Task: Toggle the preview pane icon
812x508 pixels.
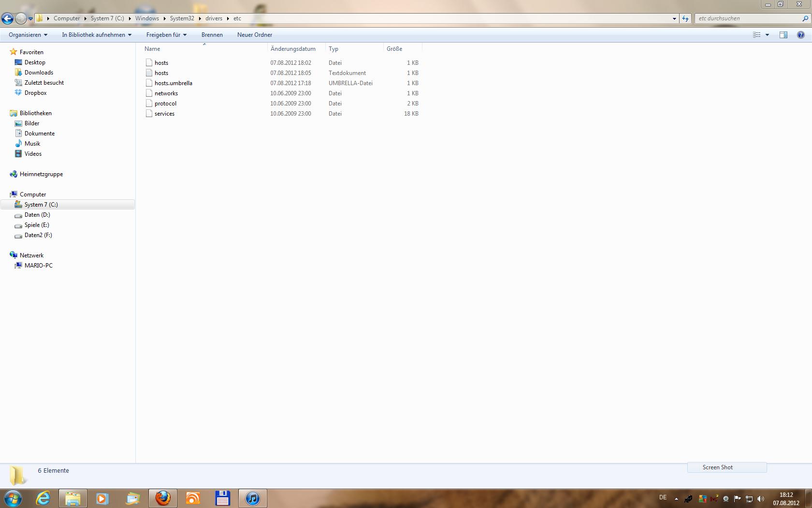Action: click(x=783, y=35)
